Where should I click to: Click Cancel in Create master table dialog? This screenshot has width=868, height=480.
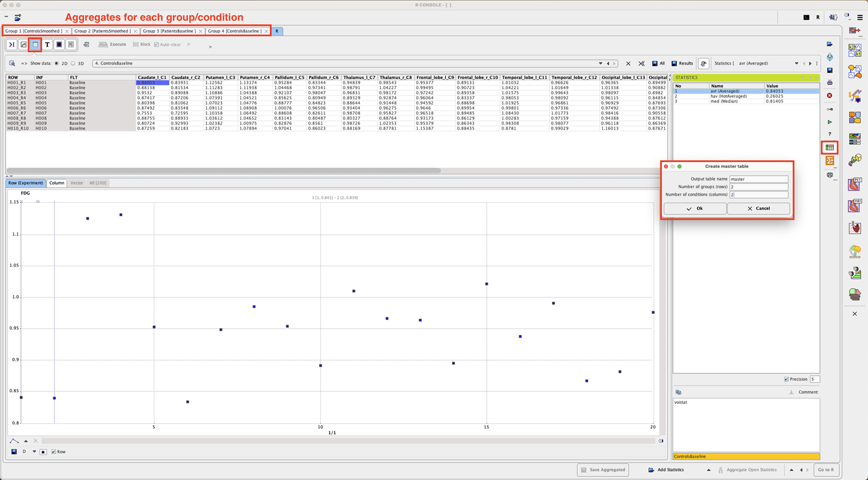tap(758, 208)
